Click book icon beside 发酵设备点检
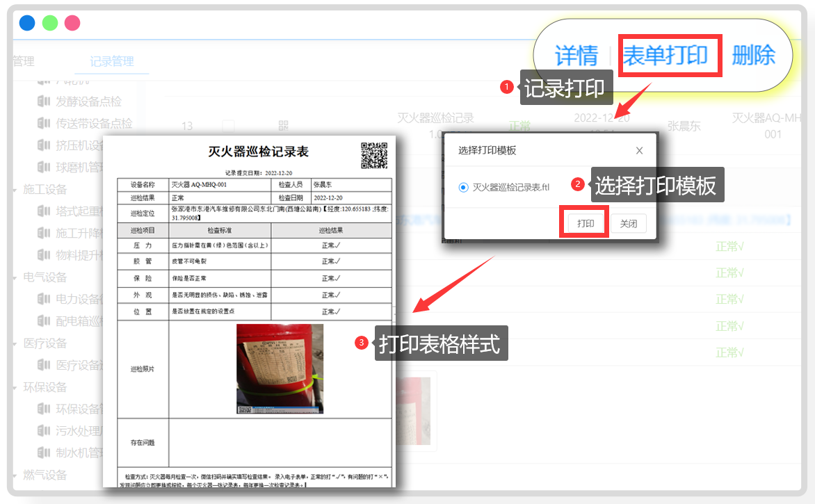815x504 pixels. [44, 101]
